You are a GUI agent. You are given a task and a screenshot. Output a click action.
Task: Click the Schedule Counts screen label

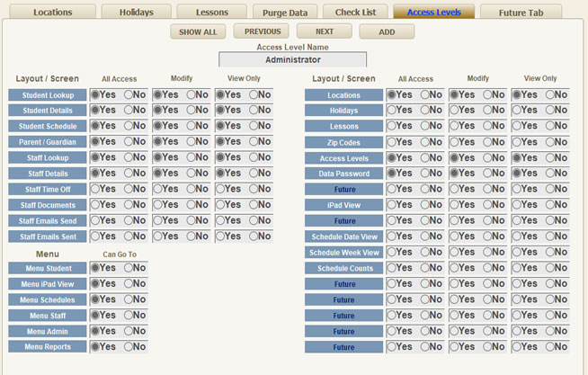[343, 268]
